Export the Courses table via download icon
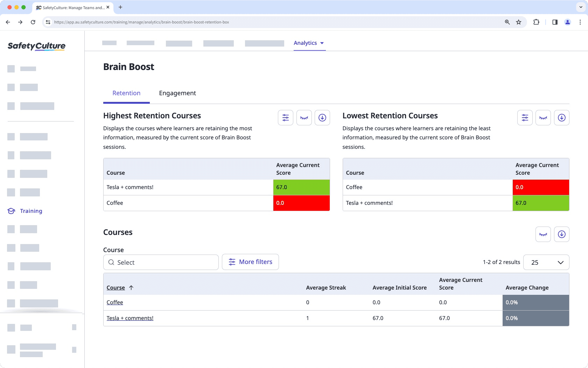This screenshot has width=588, height=368. tap(561, 234)
